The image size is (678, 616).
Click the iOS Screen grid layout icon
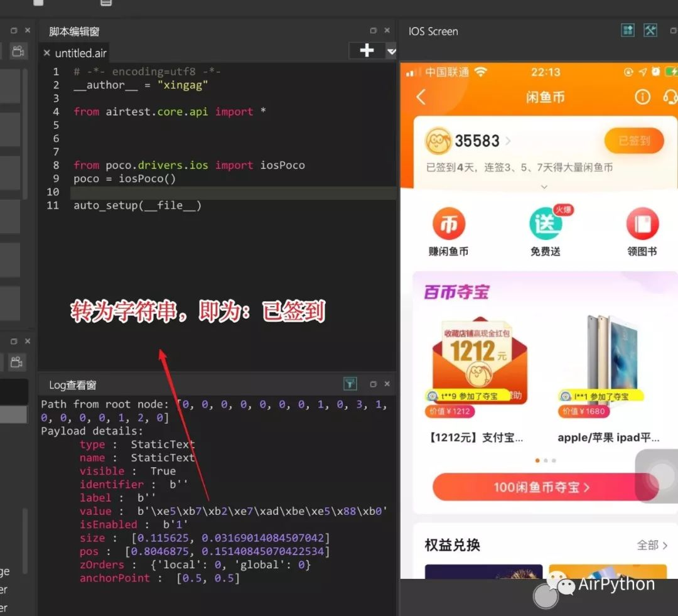pyautogui.click(x=627, y=30)
